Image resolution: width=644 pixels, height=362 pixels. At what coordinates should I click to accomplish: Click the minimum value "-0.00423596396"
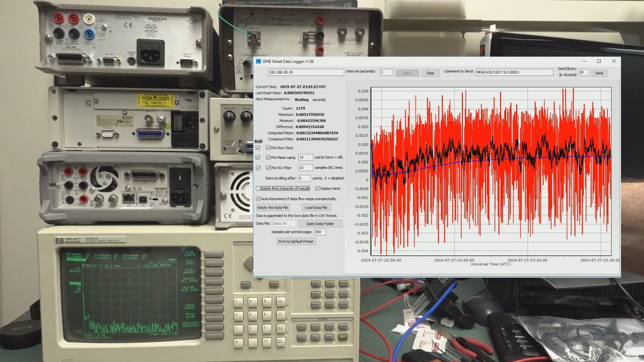click(x=311, y=121)
